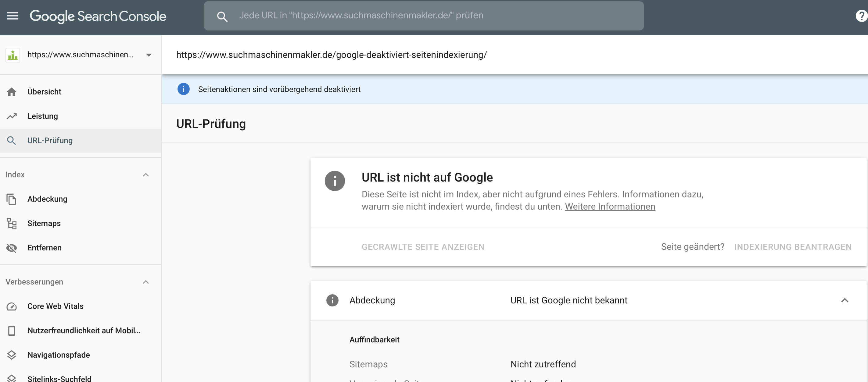The width and height of the screenshot is (868, 382).
Task: Click the 'URL ist Google nicht bekannt' status
Action: click(x=569, y=300)
